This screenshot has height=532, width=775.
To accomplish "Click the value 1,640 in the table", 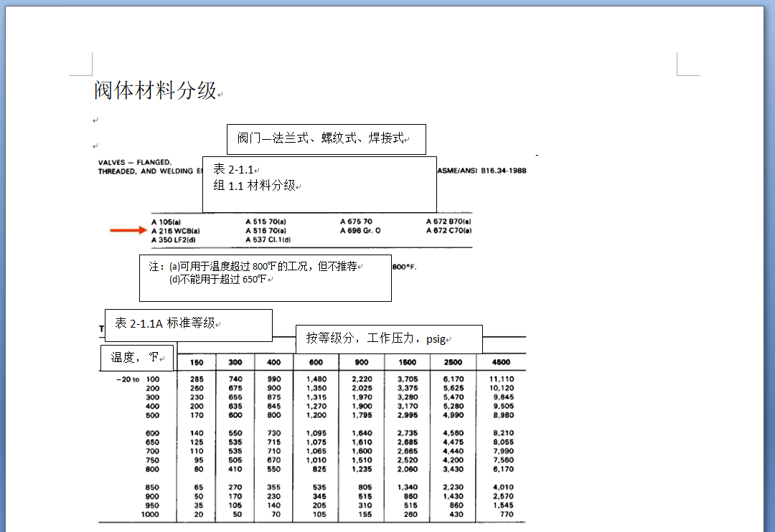I will 362,433.
